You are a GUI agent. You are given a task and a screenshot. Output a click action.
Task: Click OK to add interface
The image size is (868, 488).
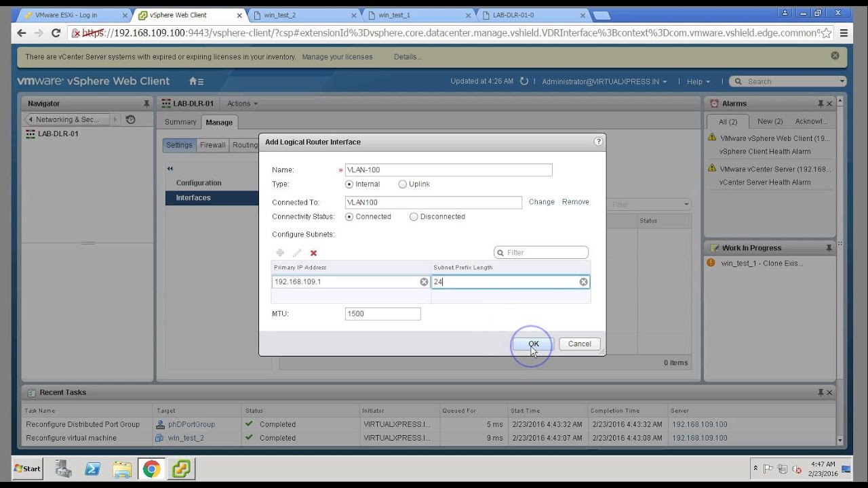tap(534, 344)
